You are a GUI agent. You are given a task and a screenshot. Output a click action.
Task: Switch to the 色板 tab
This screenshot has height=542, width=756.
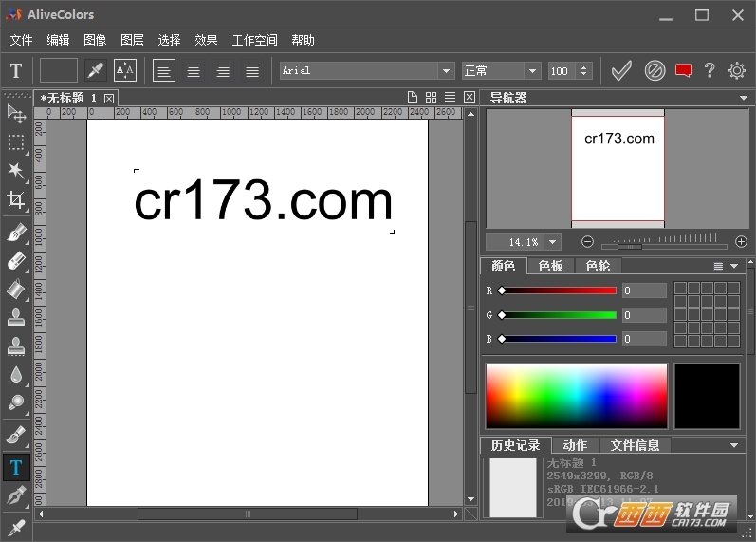pos(550,266)
